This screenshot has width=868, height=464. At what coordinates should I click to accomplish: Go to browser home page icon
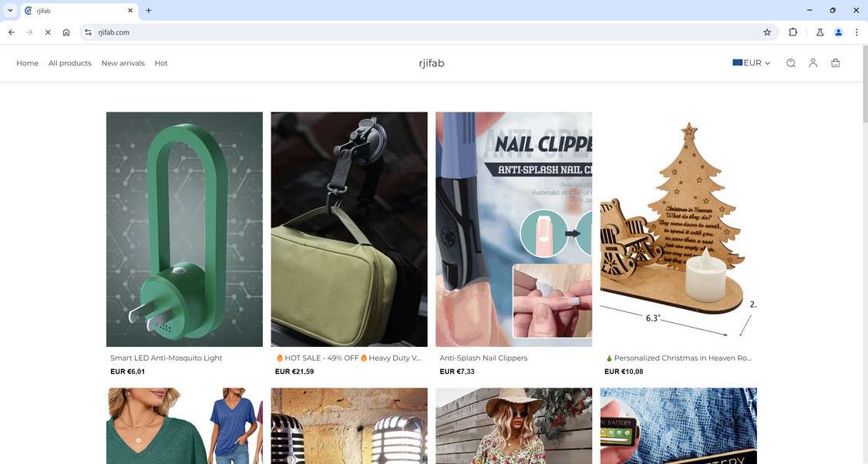(x=66, y=32)
